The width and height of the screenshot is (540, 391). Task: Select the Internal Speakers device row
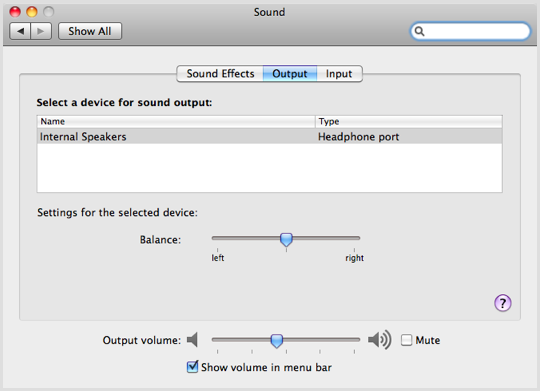click(270, 137)
